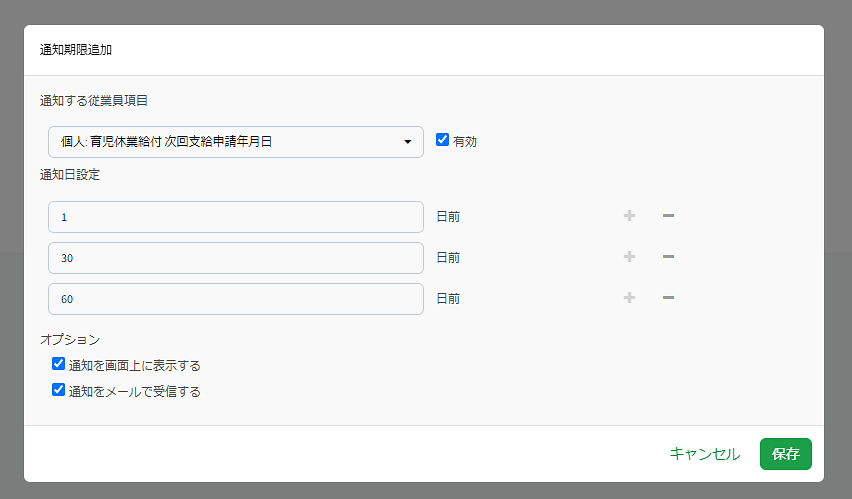Remove the 60 日前 row with minus icon

click(x=668, y=297)
